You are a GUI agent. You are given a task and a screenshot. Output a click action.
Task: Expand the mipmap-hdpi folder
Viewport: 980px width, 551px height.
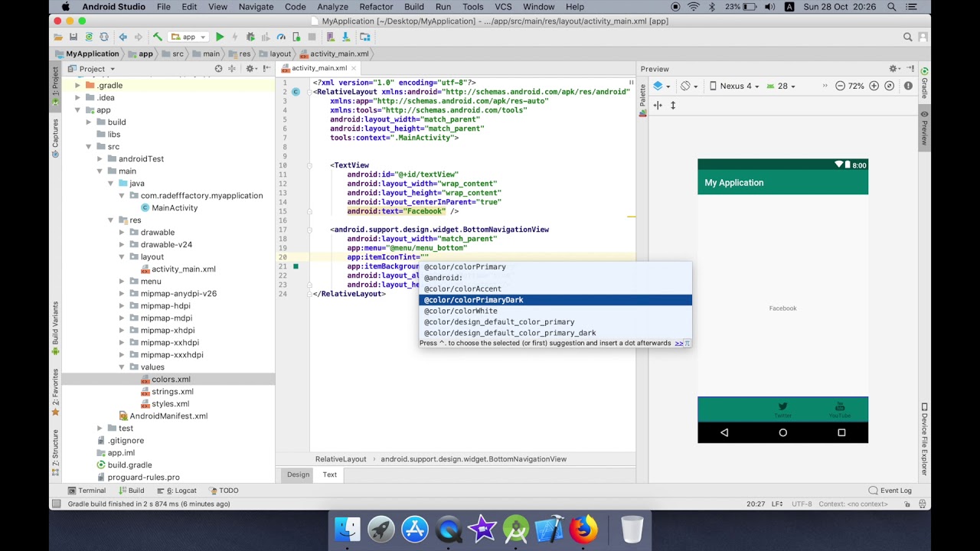(122, 305)
